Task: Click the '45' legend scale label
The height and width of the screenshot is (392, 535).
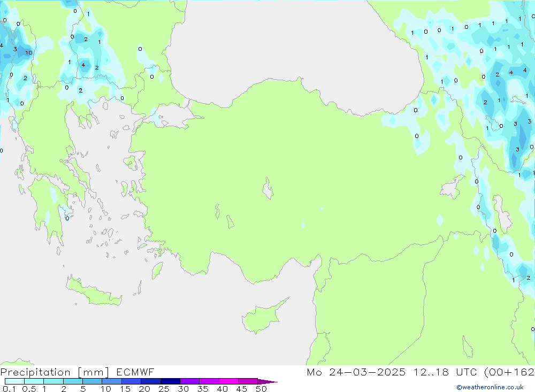Action: tap(242, 389)
